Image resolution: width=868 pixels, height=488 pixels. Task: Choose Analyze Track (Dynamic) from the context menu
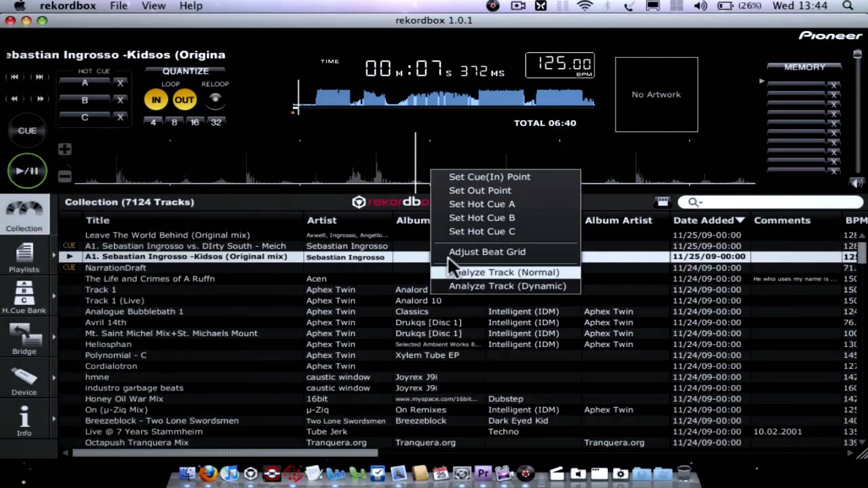507,286
